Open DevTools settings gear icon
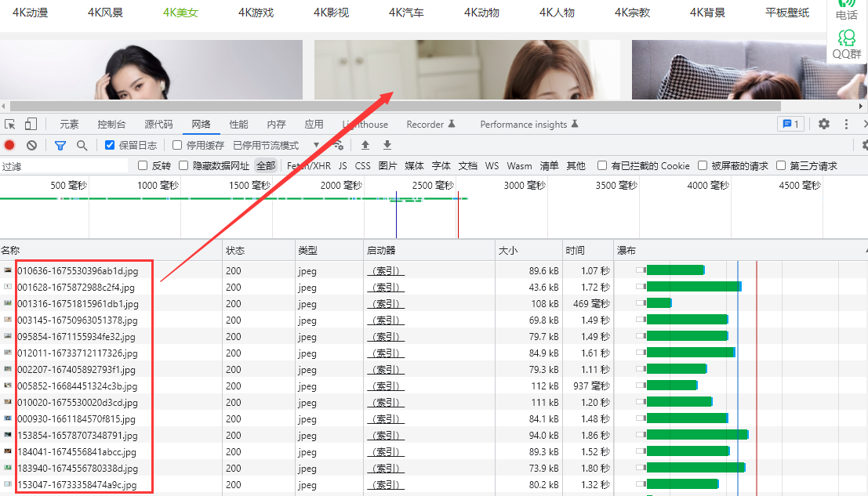Image resolution: width=868 pixels, height=496 pixels. tap(824, 125)
